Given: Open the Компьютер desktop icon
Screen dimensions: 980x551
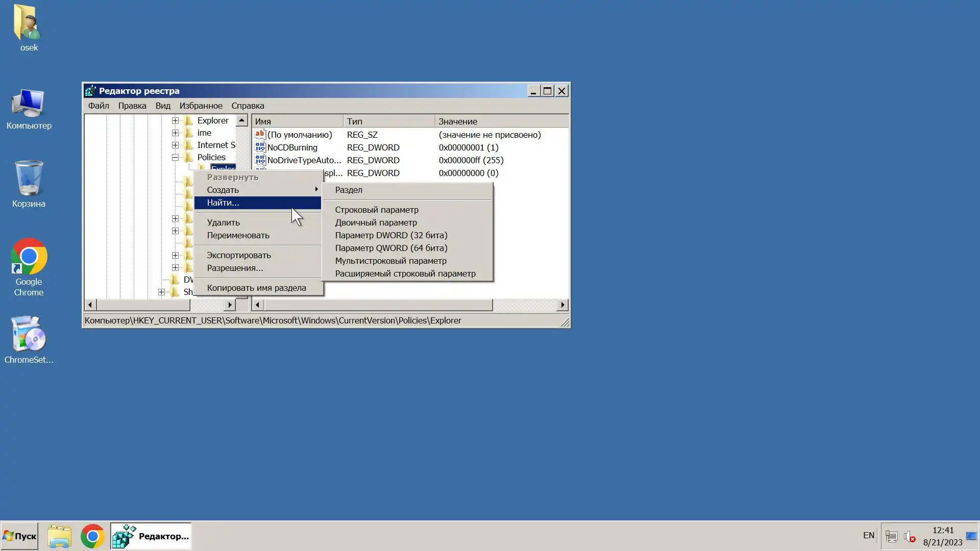Looking at the screenshot, I should coord(28,104).
